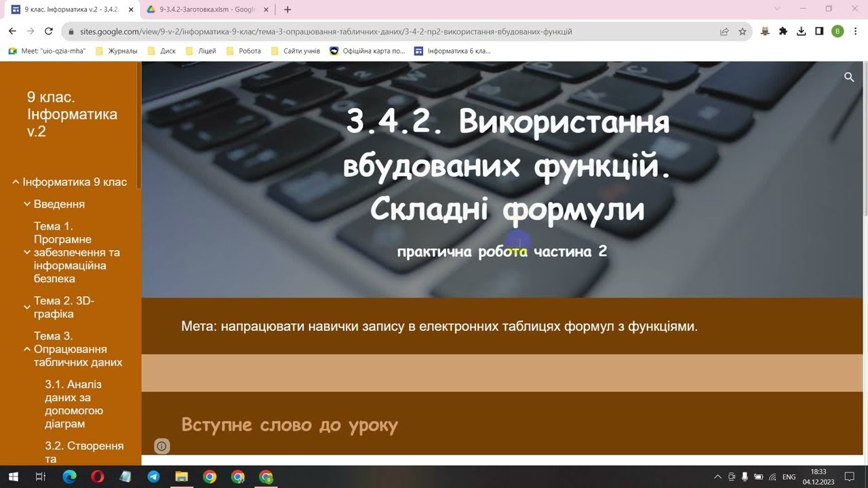Open a new browser tab
Viewport: 868px width, 488px height.
click(288, 9)
